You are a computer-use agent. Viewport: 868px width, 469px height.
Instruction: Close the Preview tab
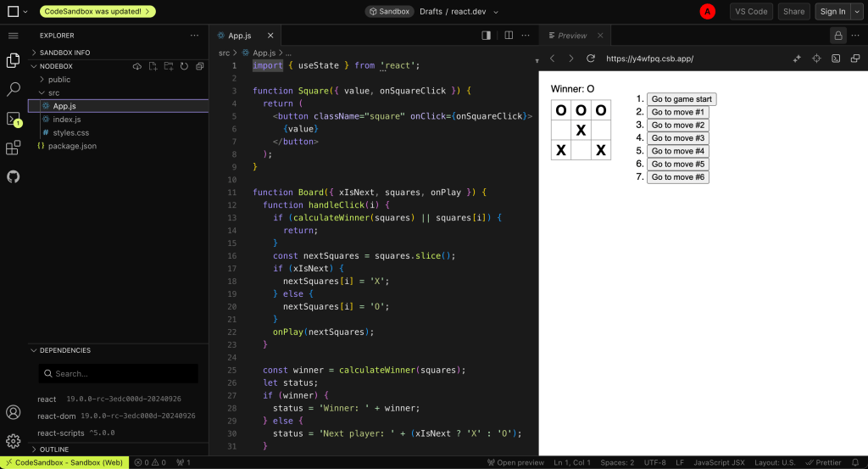tap(600, 36)
